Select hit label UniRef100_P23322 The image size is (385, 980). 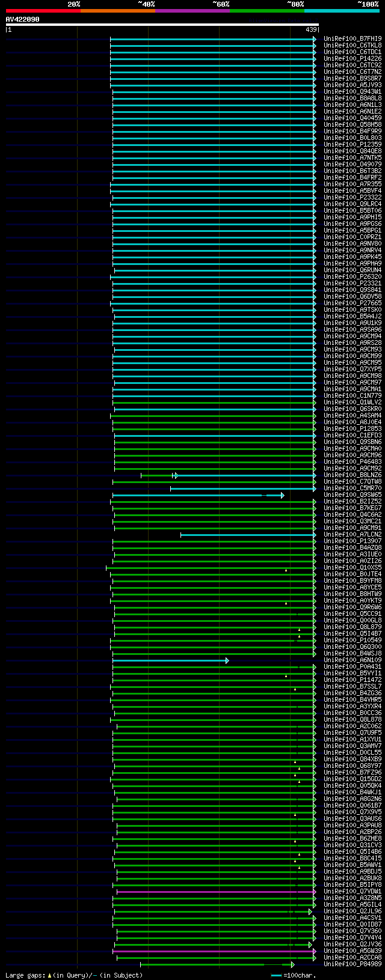click(x=353, y=198)
